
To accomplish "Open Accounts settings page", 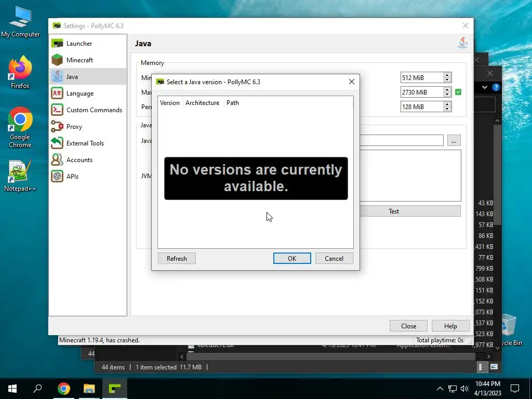I will pyautogui.click(x=88, y=160).
